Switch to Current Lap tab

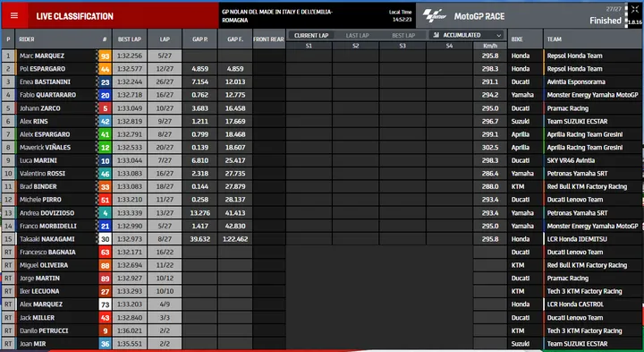[311, 35]
